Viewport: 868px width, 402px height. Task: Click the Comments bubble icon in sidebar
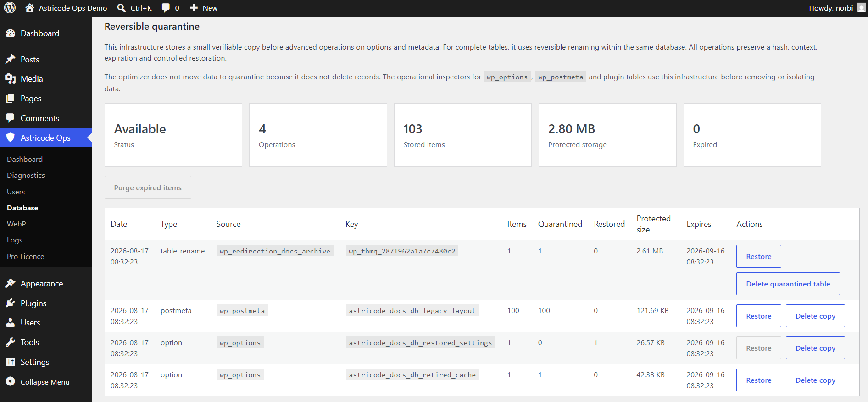10,118
